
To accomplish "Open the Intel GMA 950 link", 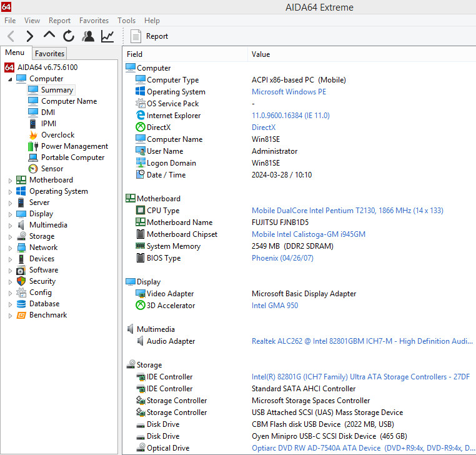I will point(275,306).
